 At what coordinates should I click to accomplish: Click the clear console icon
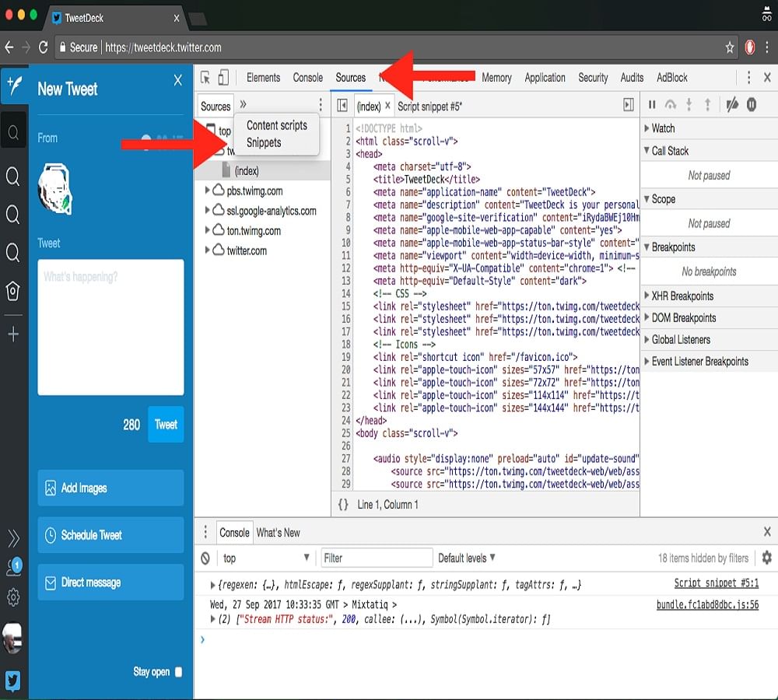[x=205, y=558]
